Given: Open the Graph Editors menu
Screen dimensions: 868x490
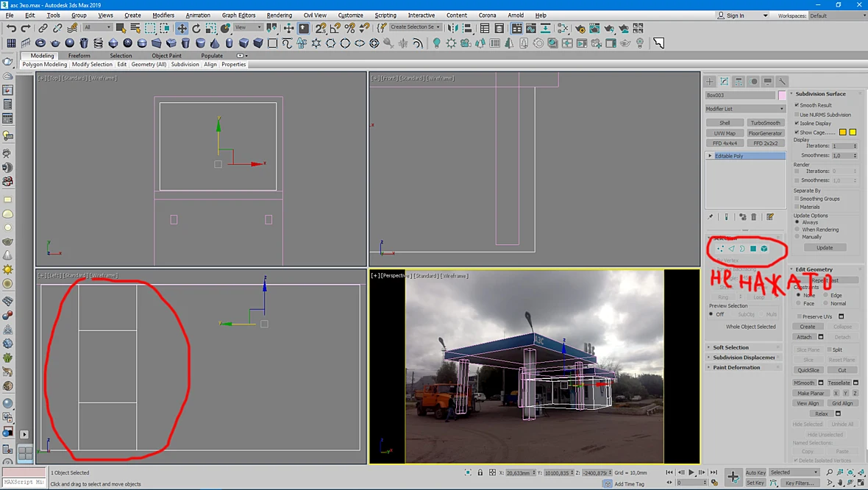Looking at the screenshot, I should pyautogui.click(x=238, y=15).
